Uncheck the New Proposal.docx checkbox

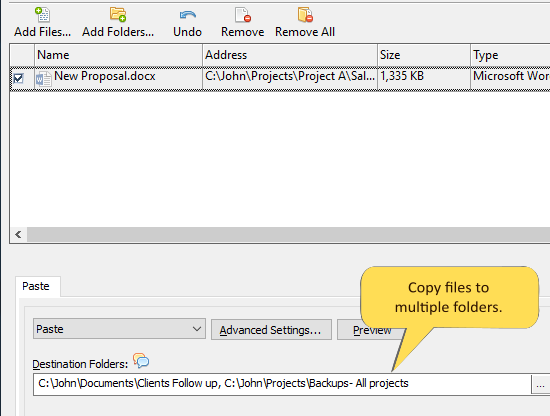click(x=18, y=78)
